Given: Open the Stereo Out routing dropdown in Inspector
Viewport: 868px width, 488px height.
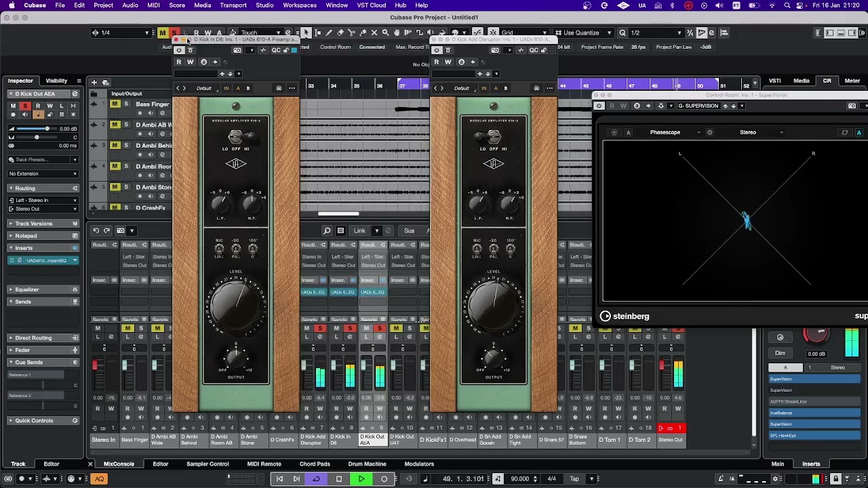Looking at the screenshot, I should [43, 209].
